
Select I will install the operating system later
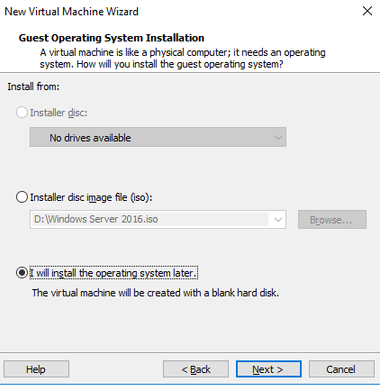click(x=22, y=273)
